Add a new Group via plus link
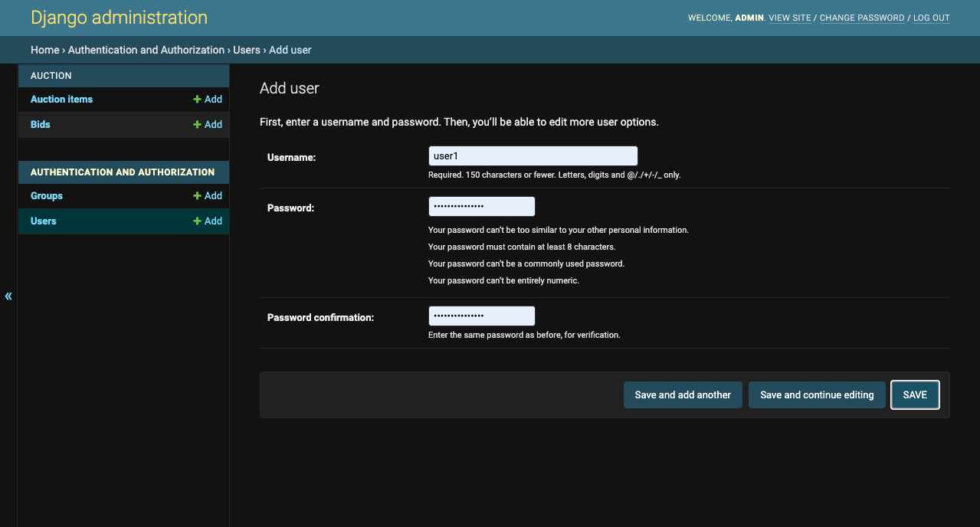980x527 pixels. tap(208, 195)
